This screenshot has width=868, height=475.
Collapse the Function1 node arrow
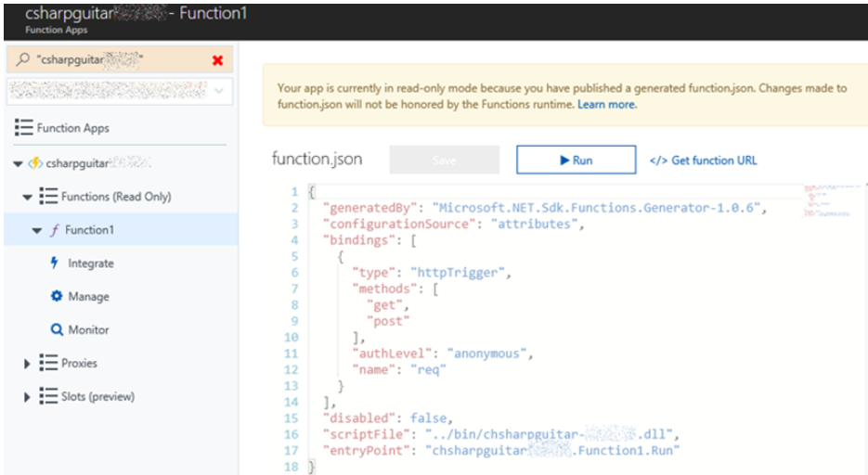(x=36, y=231)
